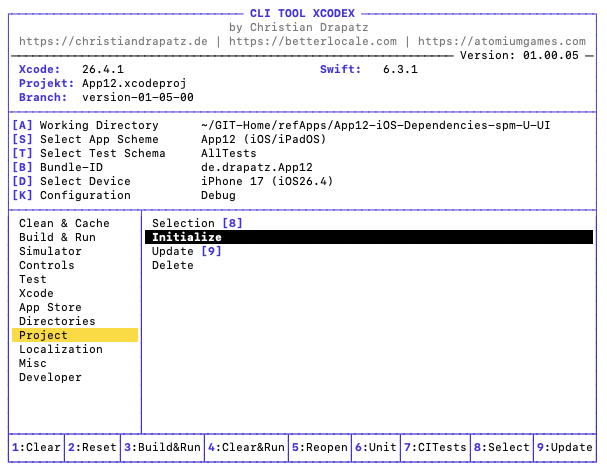The image size is (607, 471).
Task: Open the Localization menu category
Action: point(61,349)
